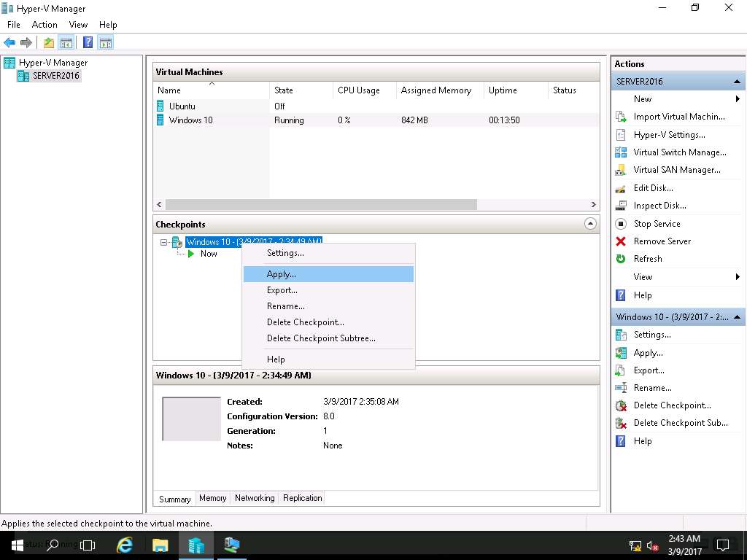Switch to the Memory tab
Image resolution: width=747 pixels, height=560 pixels.
pos(212,498)
